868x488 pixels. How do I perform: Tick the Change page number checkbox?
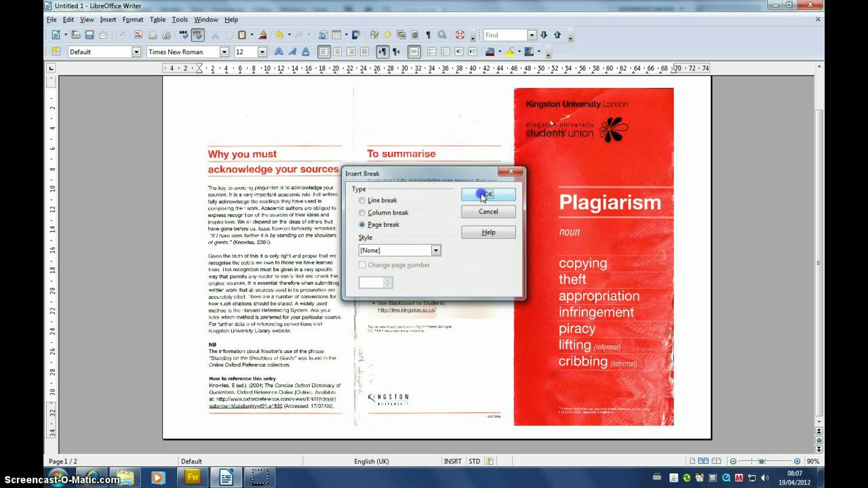(x=362, y=265)
